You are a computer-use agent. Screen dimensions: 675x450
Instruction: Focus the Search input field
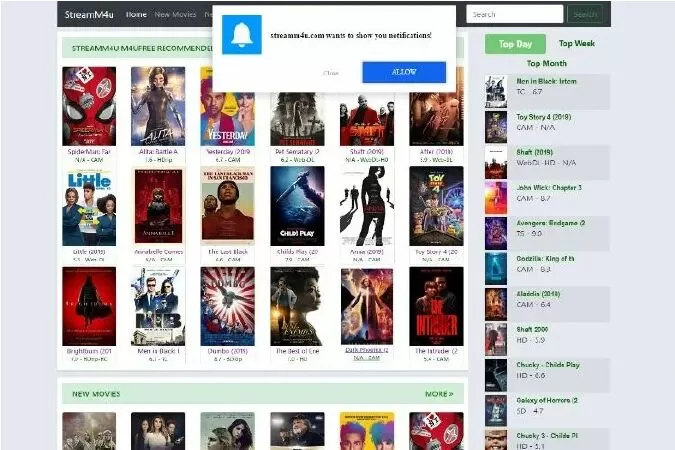514,14
